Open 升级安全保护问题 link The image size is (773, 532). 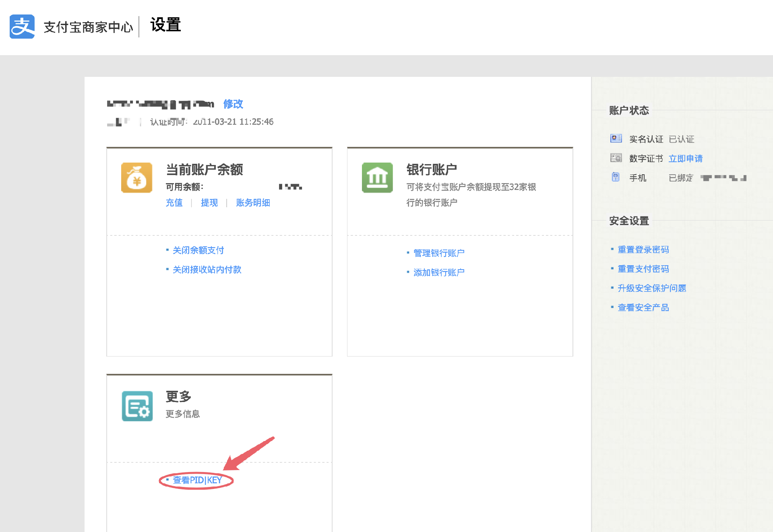pyautogui.click(x=652, y=288)
